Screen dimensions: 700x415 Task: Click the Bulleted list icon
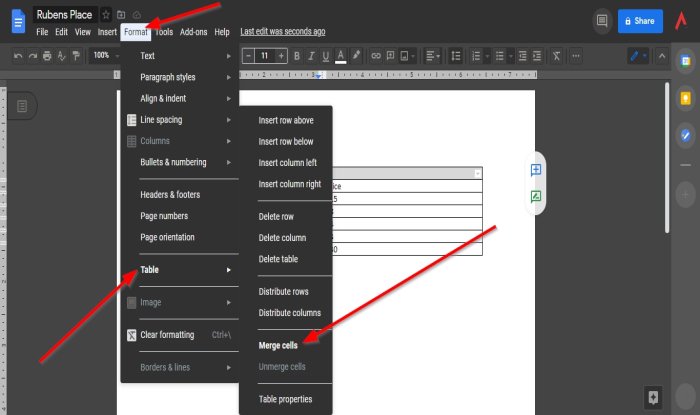(500, 56)
